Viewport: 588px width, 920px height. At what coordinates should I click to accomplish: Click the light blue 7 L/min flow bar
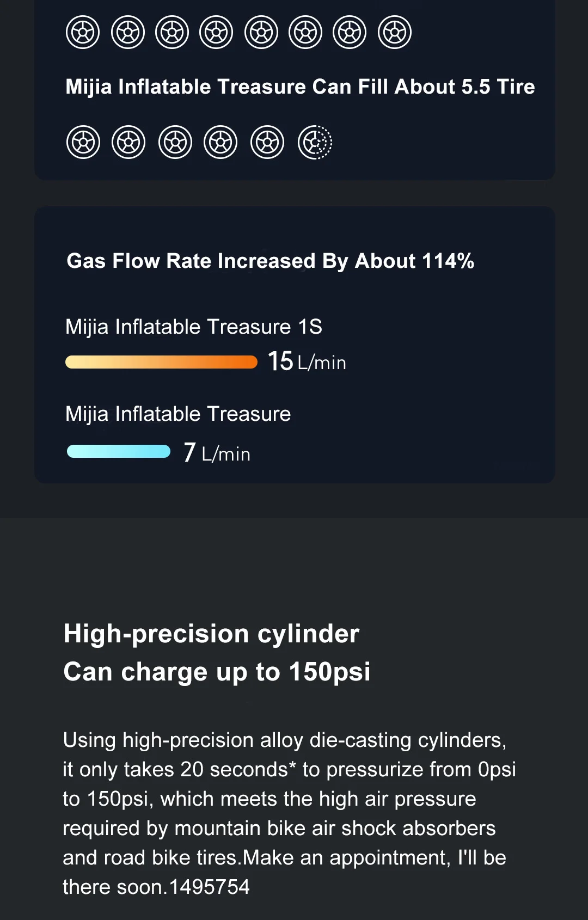[119, 451]
